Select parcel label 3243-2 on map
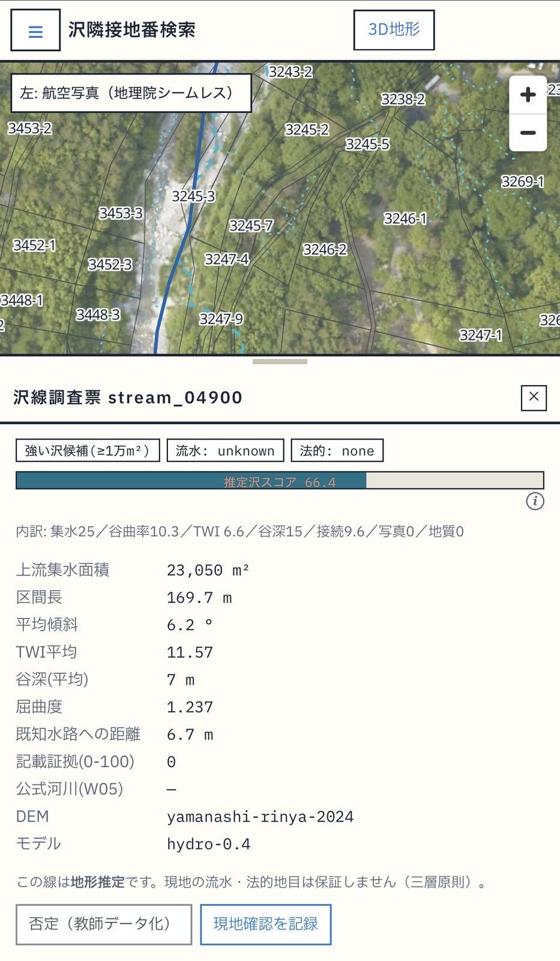 pos(291,72)
